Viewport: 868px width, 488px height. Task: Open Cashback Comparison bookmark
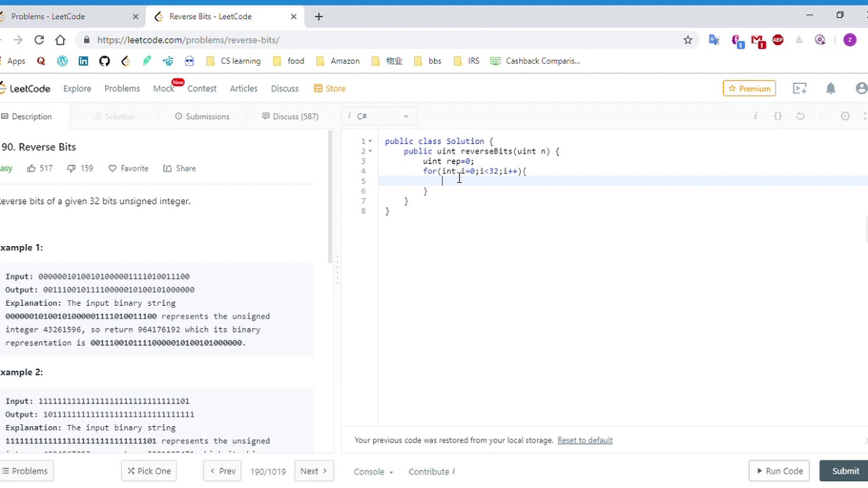(535, 61)
